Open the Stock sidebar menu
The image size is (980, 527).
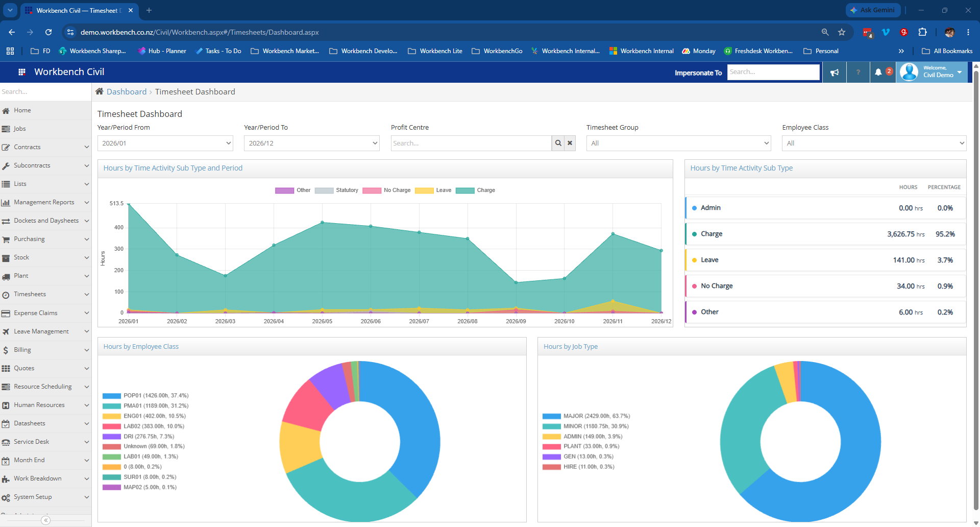[46, 257]
